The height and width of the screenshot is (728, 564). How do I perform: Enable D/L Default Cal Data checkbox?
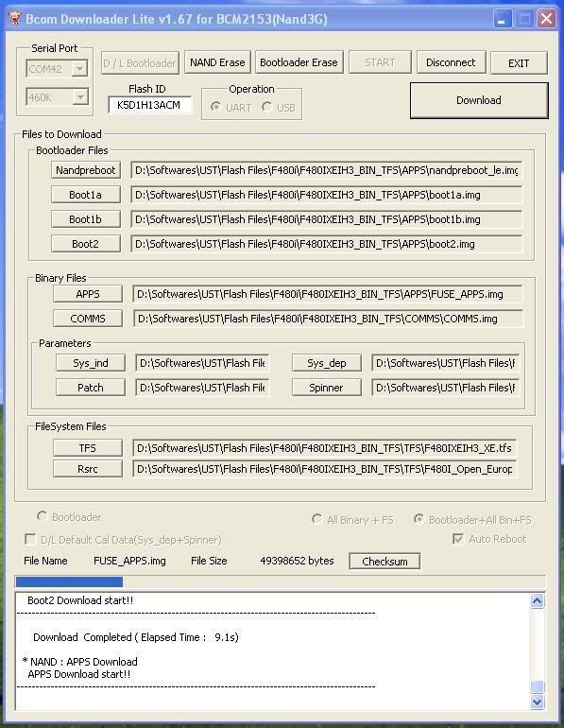29,539
